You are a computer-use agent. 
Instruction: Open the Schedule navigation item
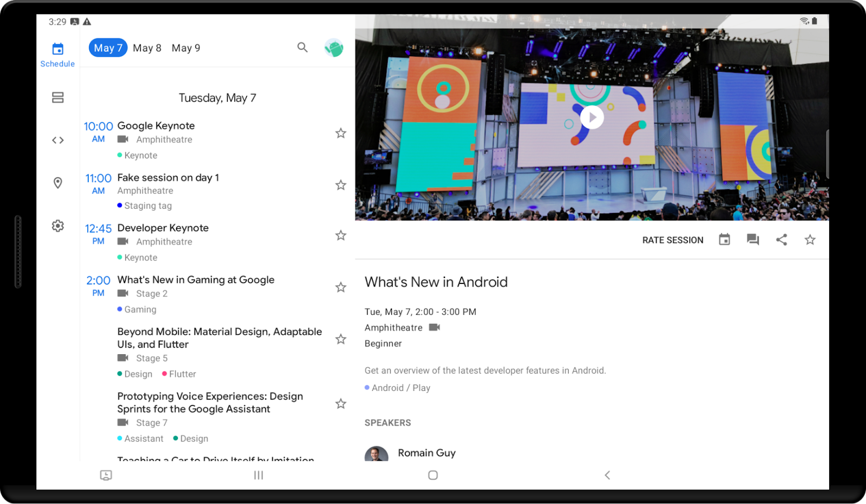coord(57,55)
